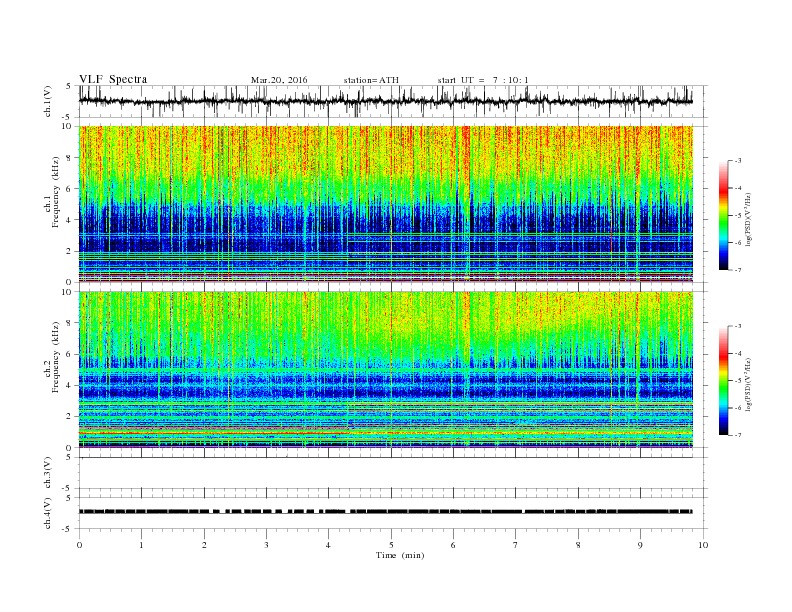Select the date label "Mar.20, 2016"
Viewport: 792px width, 612px height.
(x=279, y=80)
